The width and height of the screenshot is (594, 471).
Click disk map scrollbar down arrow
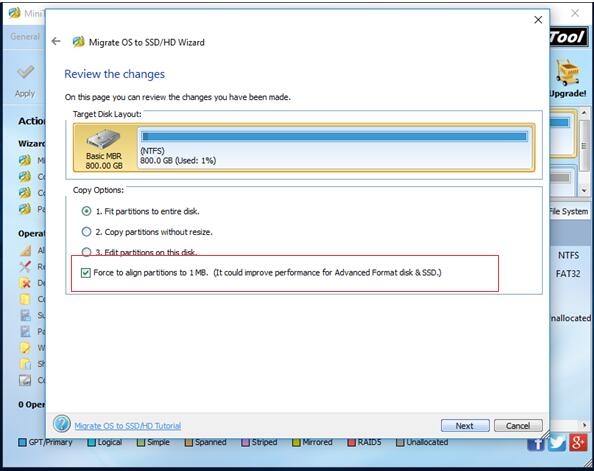click(x=584, y=190)
